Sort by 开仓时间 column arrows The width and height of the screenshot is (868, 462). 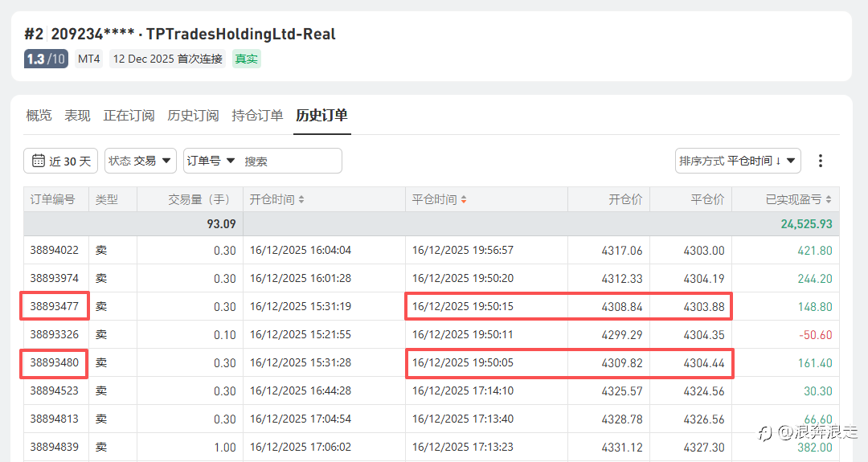(x=301, y=199)
